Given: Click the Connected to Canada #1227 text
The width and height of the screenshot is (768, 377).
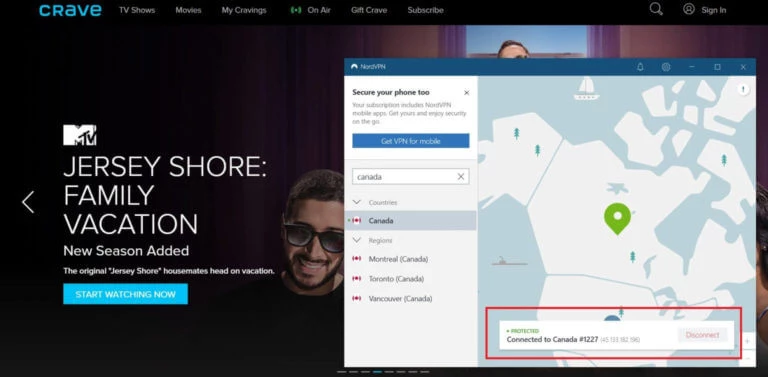Looking at the screenshot, I should (x=552, y=339).
